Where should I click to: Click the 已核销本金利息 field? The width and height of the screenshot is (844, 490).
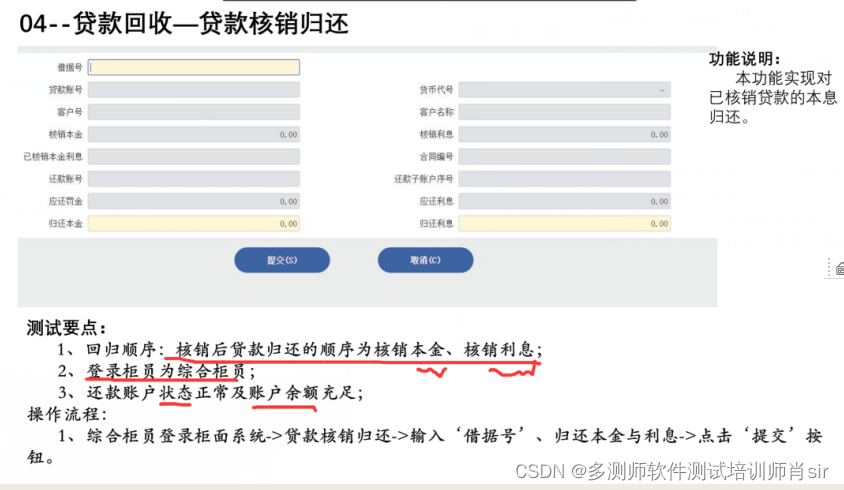[194, 157]
